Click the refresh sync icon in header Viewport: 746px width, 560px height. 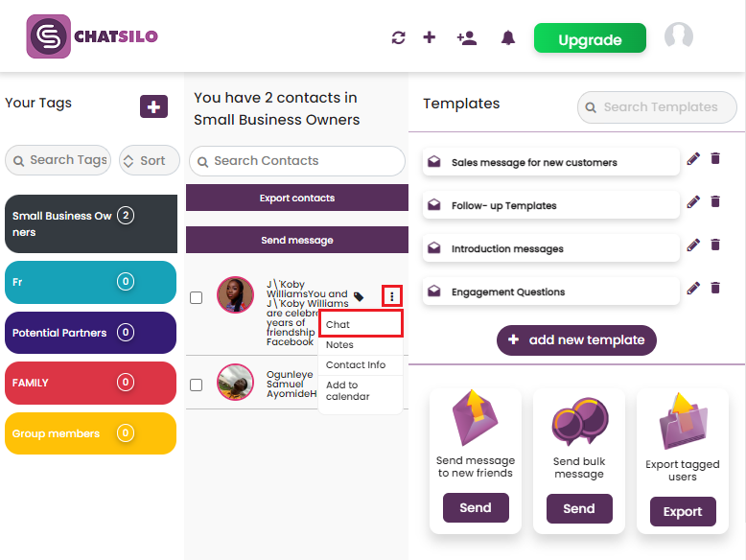(x=398, y=37)
